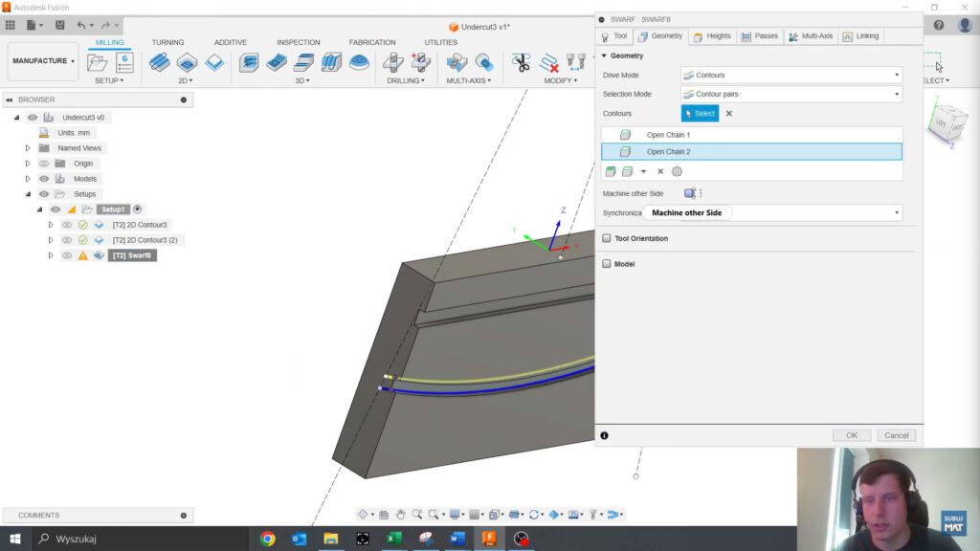Open the gear settings icon below Open Chain 2
Screen dimensions: 980x551
677,171
